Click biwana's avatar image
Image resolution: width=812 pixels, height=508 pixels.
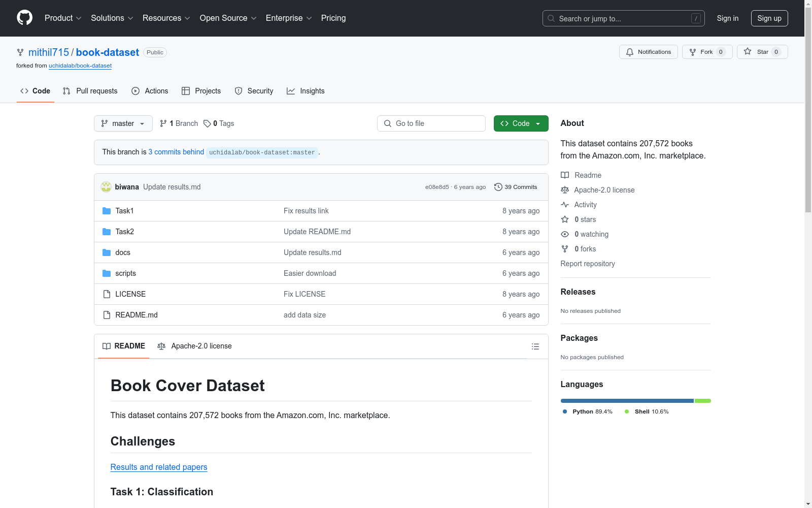106,187
